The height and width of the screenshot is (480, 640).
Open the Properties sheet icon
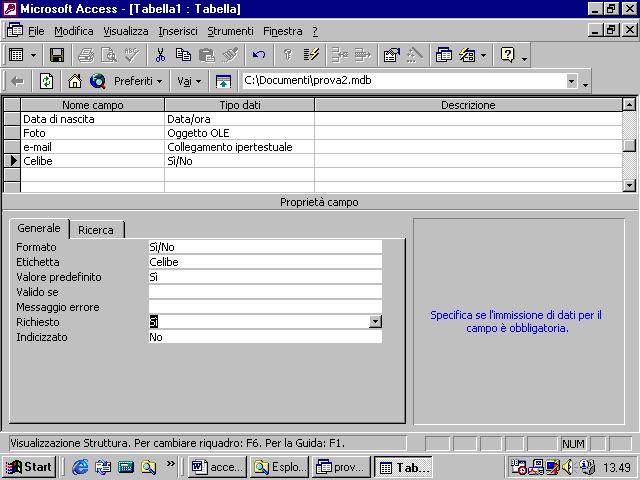391,55
